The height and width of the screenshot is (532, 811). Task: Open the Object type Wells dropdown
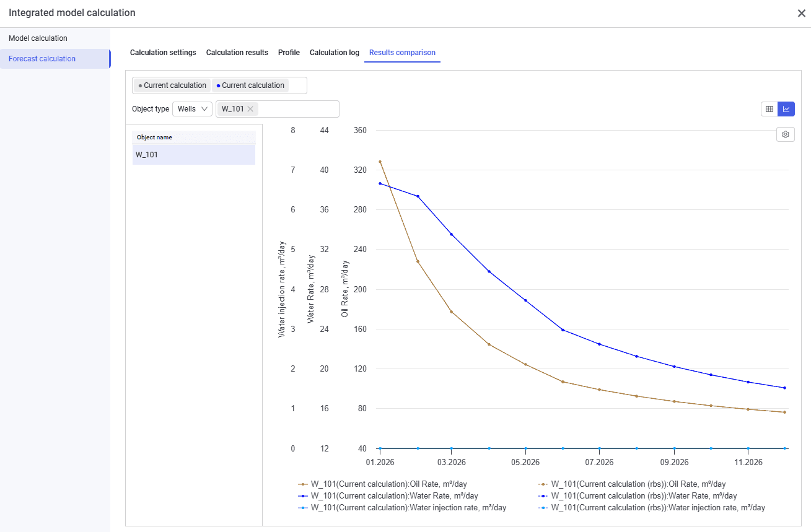(192, 109)
